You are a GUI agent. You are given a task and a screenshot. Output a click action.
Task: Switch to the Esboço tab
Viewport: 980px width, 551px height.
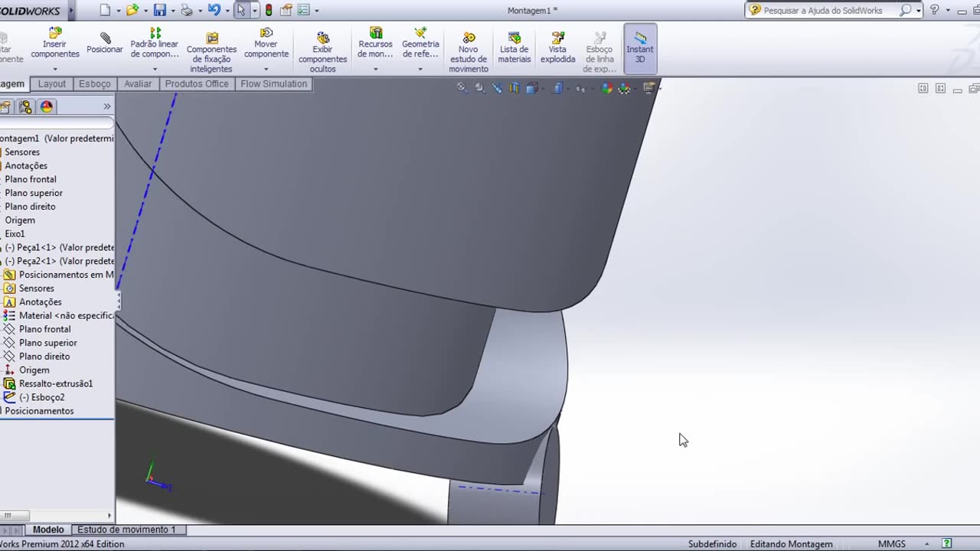point(95,84)
